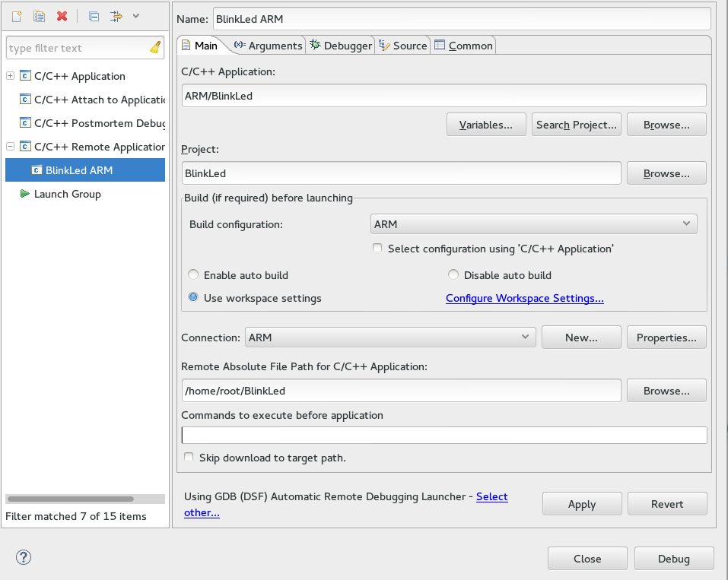This screenshot has width=728, height=580.
Task: Click the collapse all tree icon
Action: tap(94, 16)
